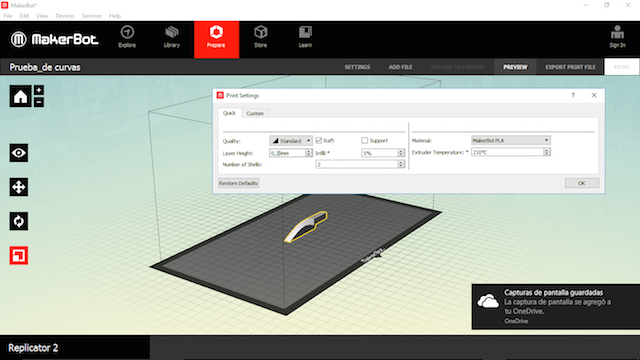Click the Sign In person icon
This screenshot has height=360, width=640.
click(x=617, y=33)
